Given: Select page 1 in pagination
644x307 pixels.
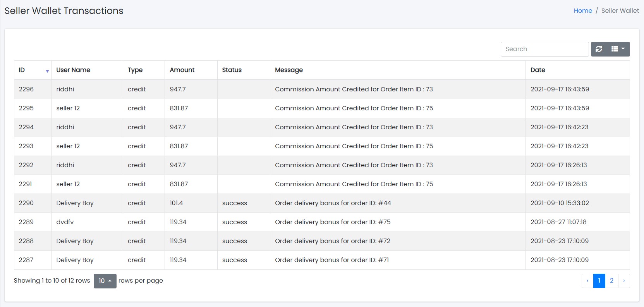Looking at the screenshot, I should click(x=599, y=281).
